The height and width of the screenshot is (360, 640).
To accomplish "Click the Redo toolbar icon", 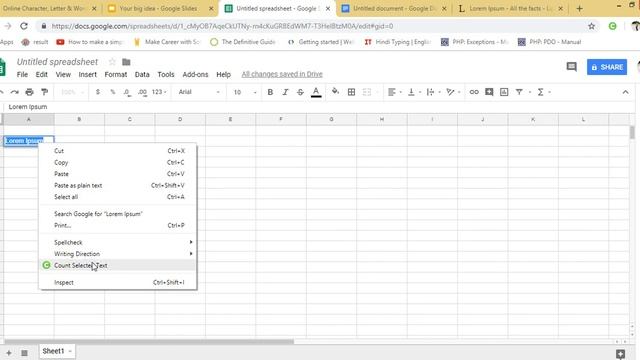I will tap(15, 92).
